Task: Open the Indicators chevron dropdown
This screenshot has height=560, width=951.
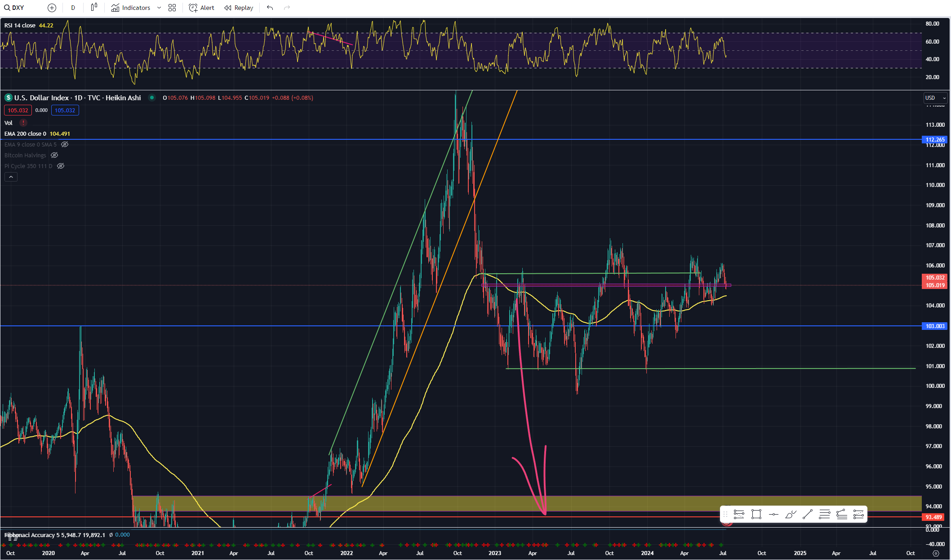Action: click(x=159, y=8)
